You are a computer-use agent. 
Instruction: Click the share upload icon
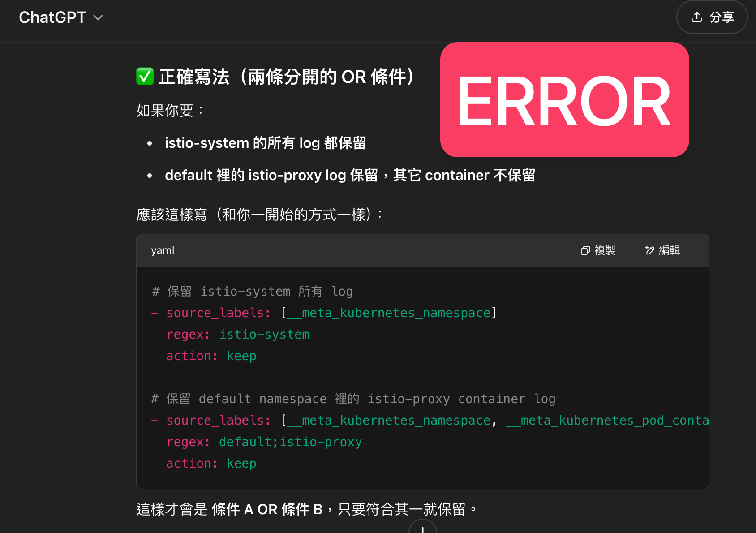click(x=697, y=17)
